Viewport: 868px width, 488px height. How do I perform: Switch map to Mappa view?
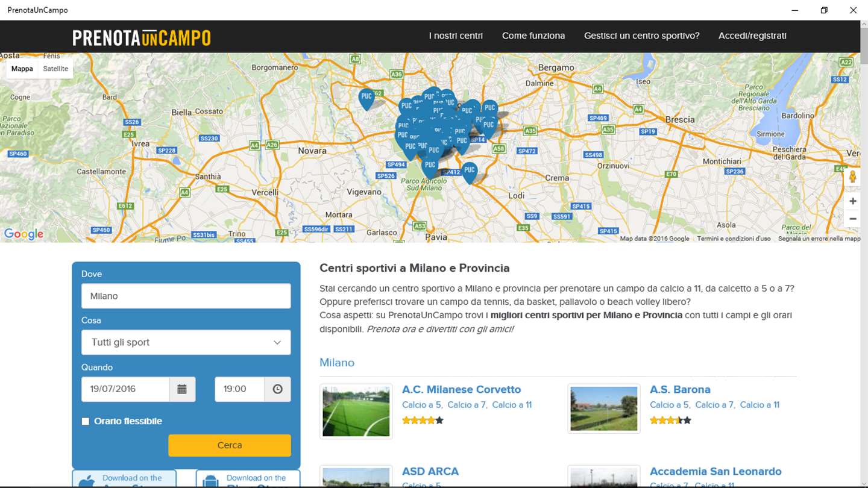(22, 69)
